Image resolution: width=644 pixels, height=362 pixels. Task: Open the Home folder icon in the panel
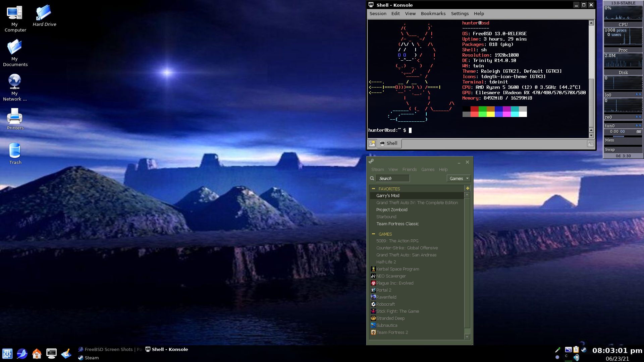coord(37,354)
